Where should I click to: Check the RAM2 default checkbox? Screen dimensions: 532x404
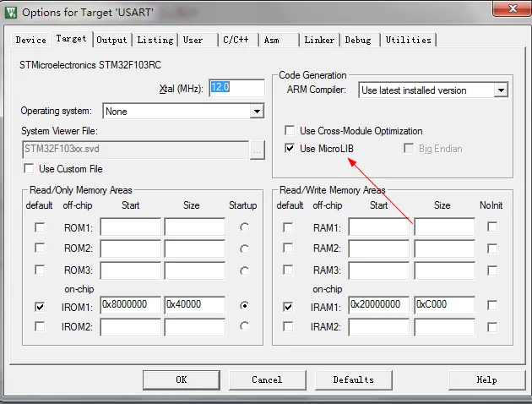[x=288, y=248]
